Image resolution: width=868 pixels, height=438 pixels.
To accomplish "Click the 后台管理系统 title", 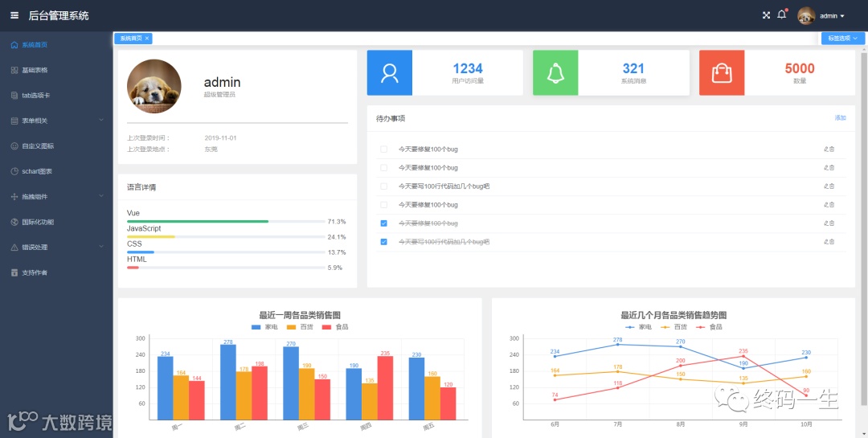I will pyautogui.click(x=59, y=15).
